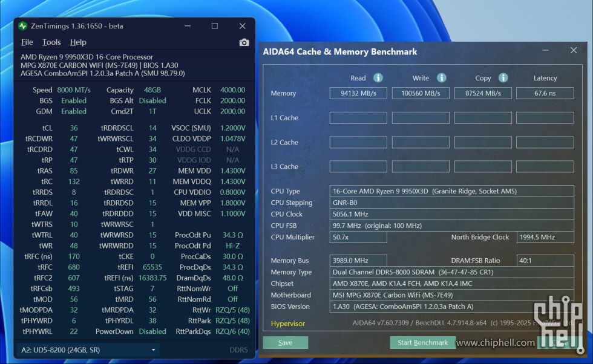Click the BGS Alt value Disabled

152,100
